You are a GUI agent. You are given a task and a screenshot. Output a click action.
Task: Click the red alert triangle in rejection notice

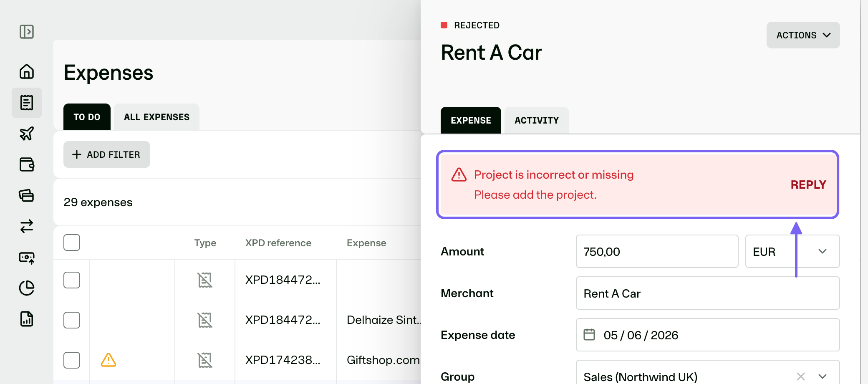click(x=459, y=174)
